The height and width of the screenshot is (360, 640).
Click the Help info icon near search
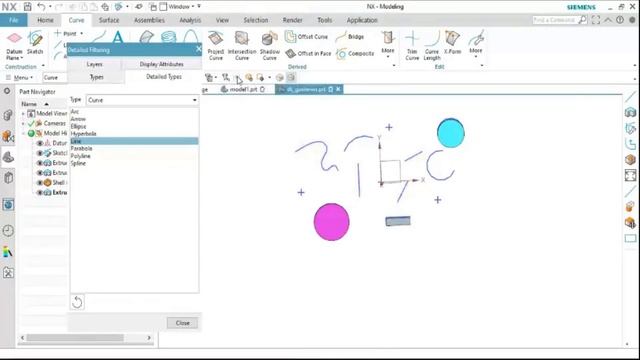click(620, 20)
